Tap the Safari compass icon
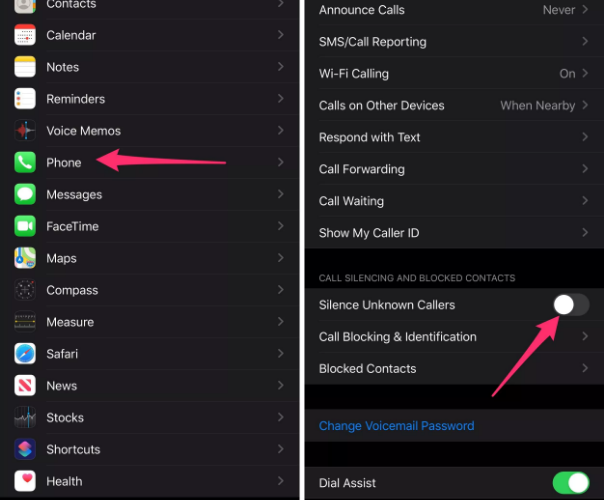Screen dimensions: 604x500 pyautogui.click(x=25, y=354)
